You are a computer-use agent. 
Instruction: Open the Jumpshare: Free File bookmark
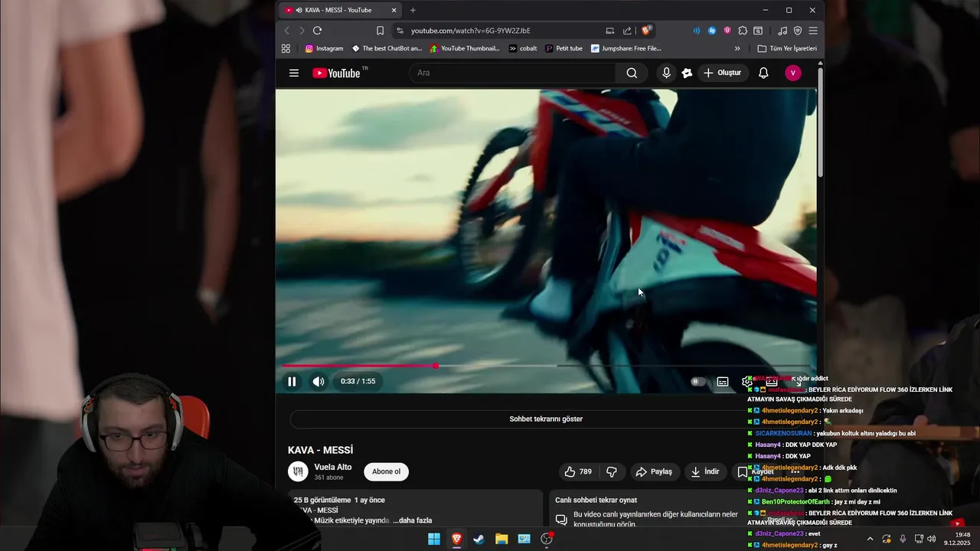626,48
